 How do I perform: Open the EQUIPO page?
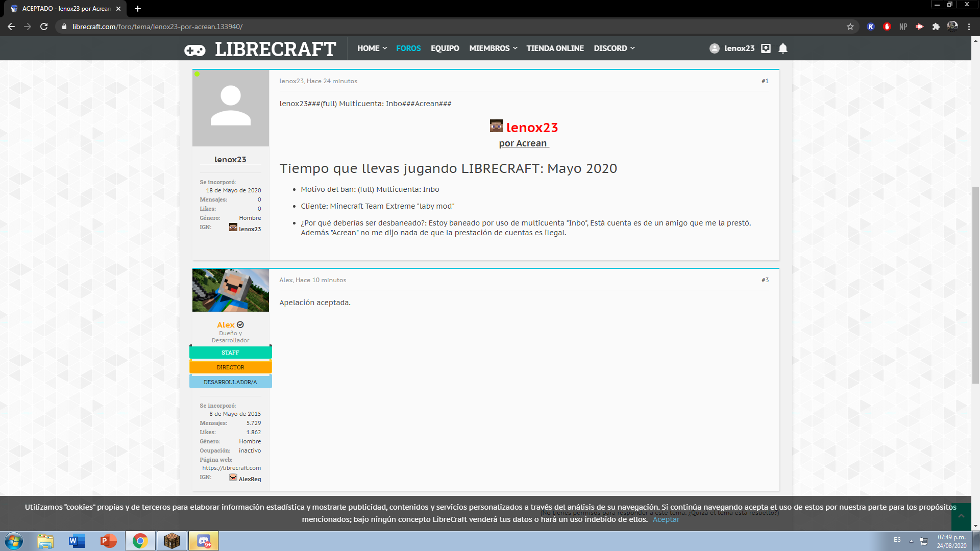click(445, 48)
